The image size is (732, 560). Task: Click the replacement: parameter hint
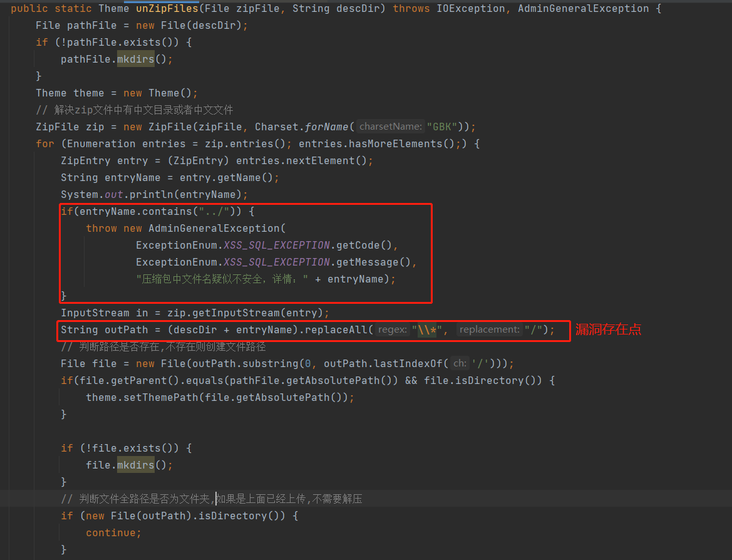(x=489, y=329)
